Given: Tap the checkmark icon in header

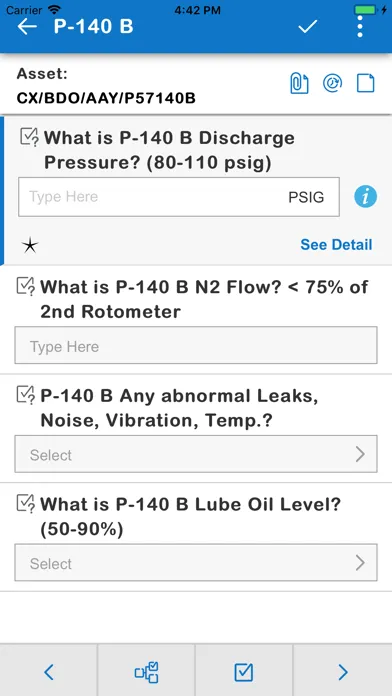Looking at the screenshot, I should pos(307,27).
